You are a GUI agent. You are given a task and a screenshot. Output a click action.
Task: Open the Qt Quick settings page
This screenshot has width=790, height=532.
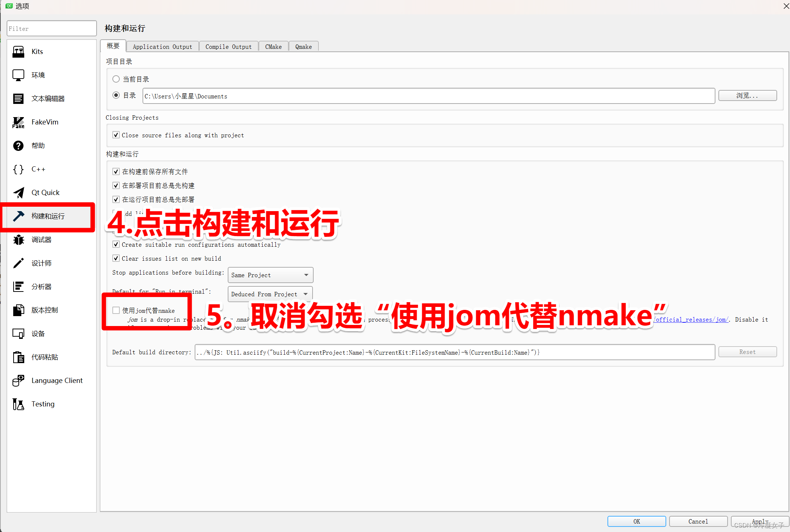pyautogui.click(x=45, y=192)
